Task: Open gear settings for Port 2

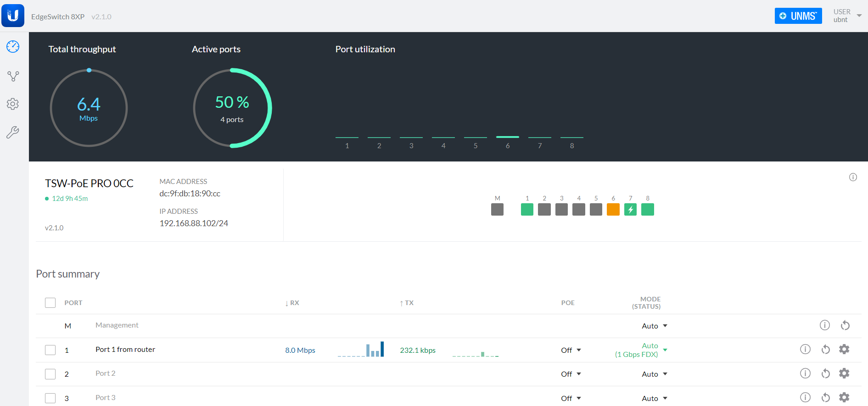Action: 844,373
